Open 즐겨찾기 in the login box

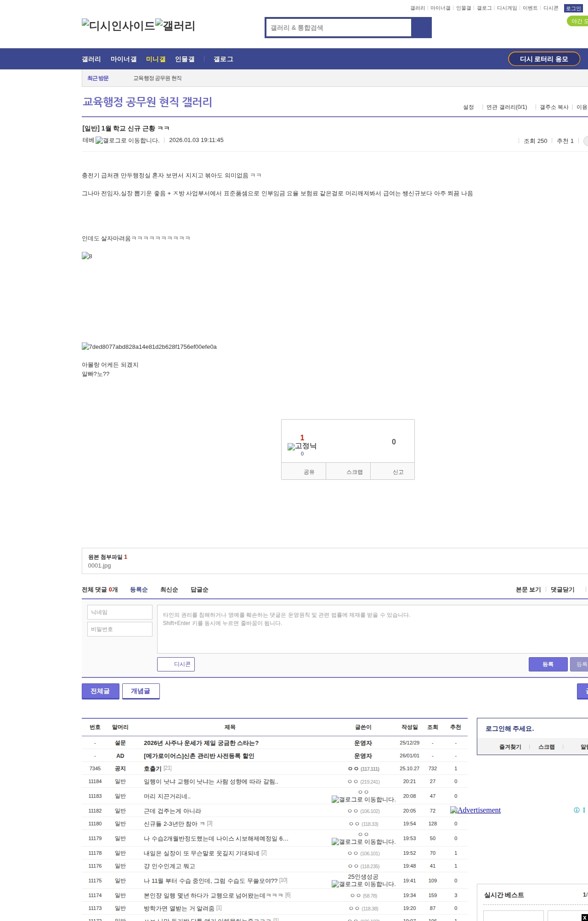510,747
